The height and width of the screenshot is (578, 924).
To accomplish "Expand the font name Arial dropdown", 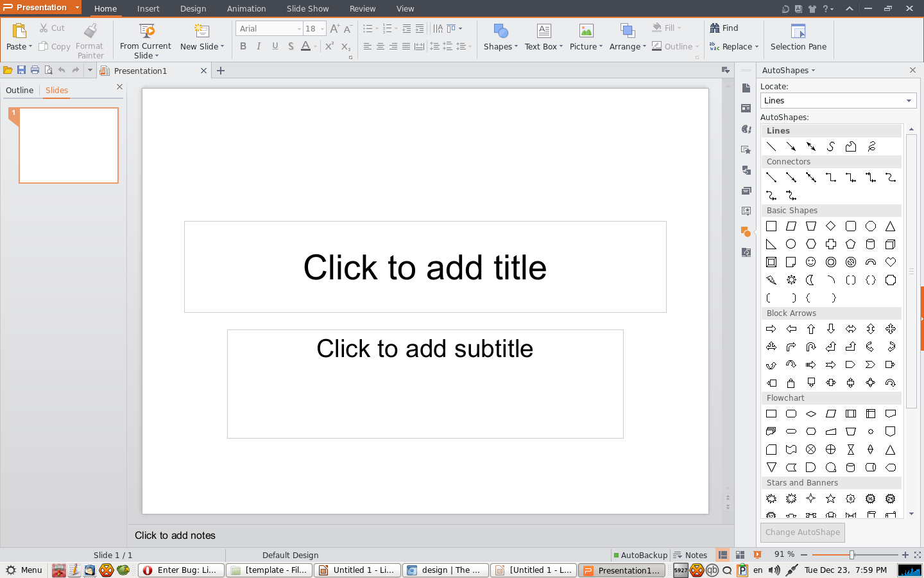I will point(299,29).
